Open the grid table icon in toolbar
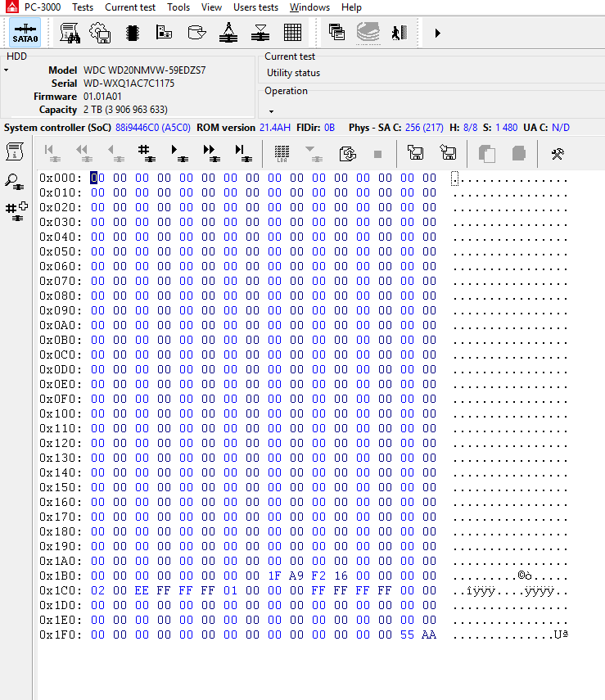Screen dimensions: 605x700 (292, 33)
